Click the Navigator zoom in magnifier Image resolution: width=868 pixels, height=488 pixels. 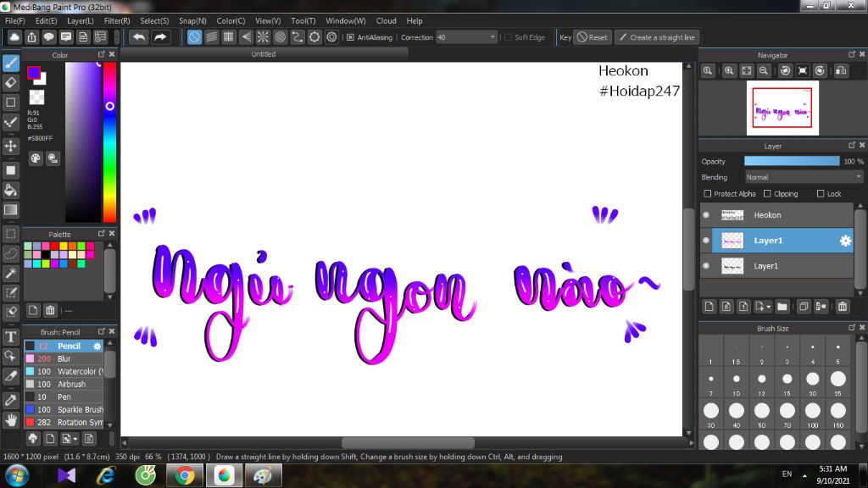pyautogui.click(x=729, y=71)
